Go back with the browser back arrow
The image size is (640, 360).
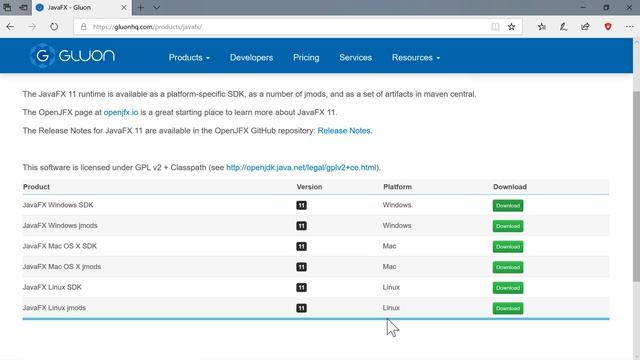10,27
